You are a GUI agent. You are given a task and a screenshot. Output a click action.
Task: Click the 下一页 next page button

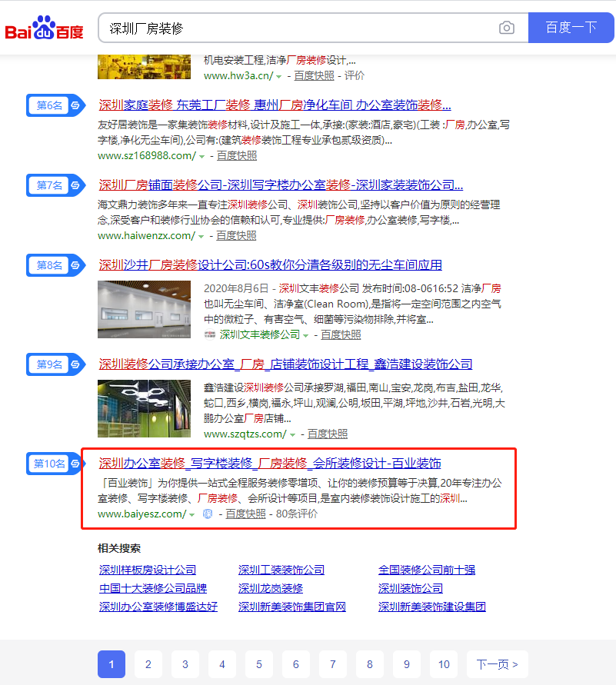pyautogui.click(x=497, y=664)
